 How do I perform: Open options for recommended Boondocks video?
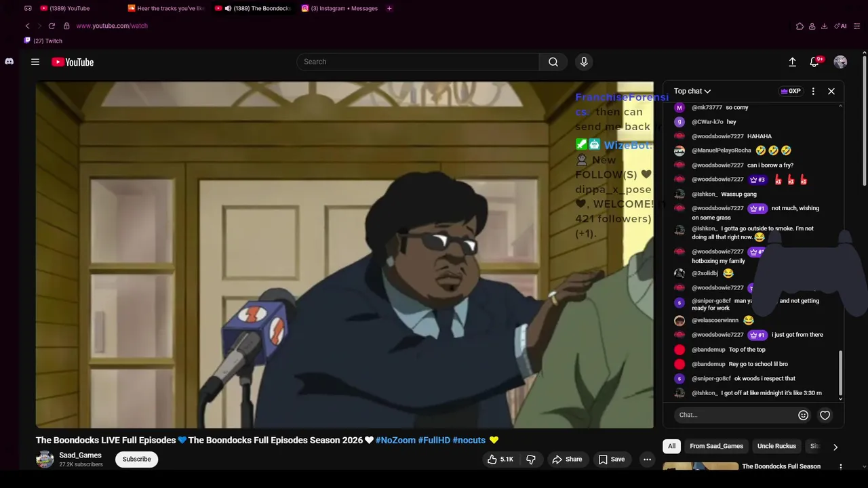[x=841, y=467]
